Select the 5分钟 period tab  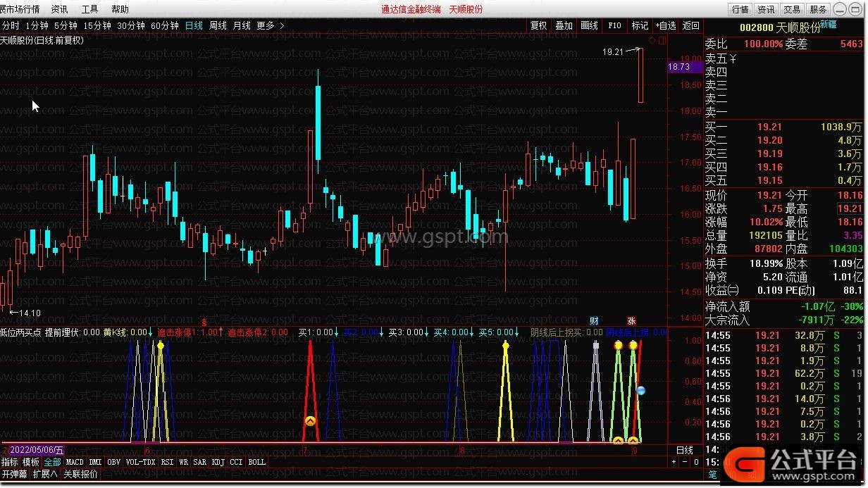[x=66, y=25]
